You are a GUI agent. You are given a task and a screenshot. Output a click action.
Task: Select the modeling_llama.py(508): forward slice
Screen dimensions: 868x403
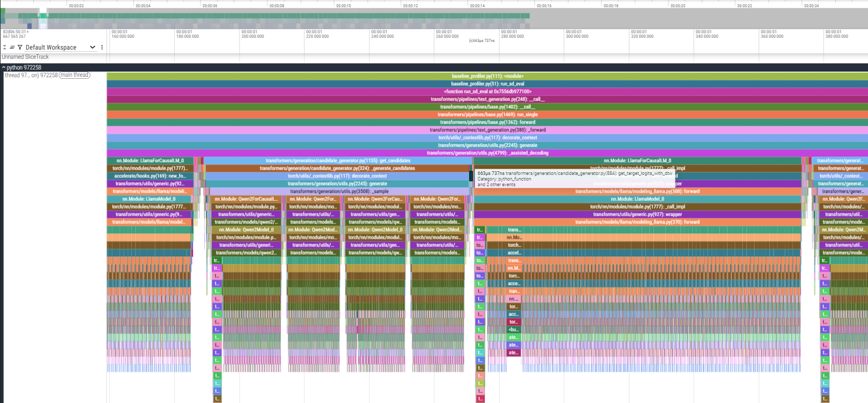[638, 191]
